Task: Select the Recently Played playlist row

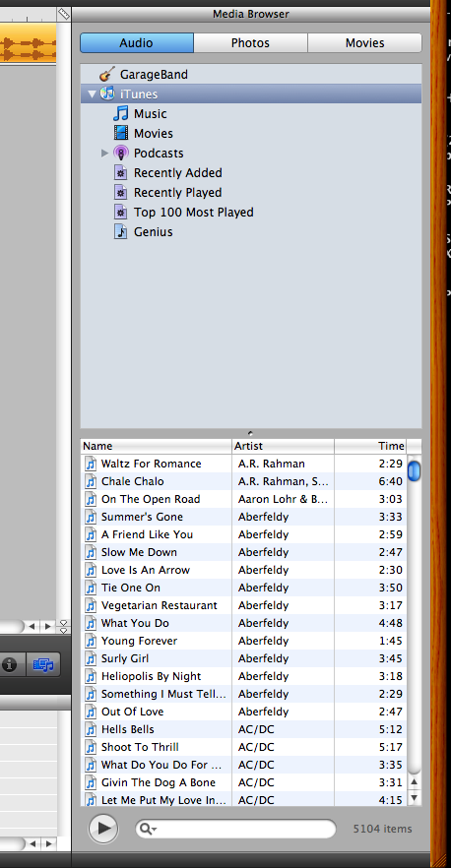Action: [x=250, y=193]
